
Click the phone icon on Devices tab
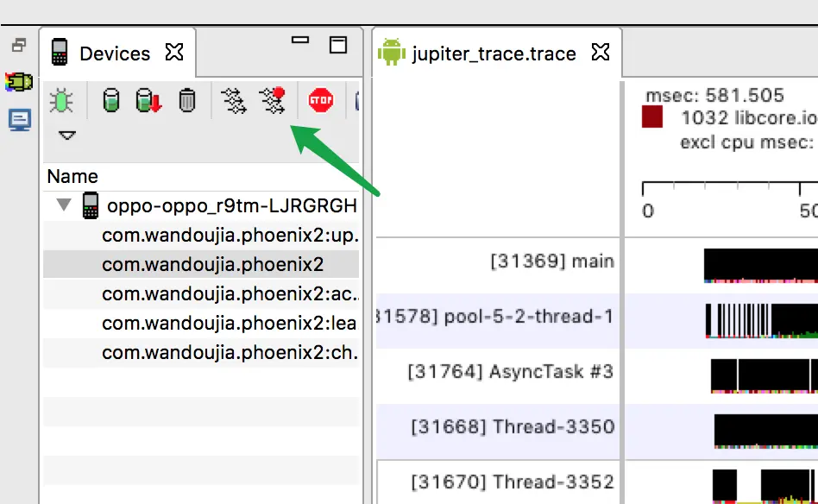pyautogui.click(x=60, y=52)
